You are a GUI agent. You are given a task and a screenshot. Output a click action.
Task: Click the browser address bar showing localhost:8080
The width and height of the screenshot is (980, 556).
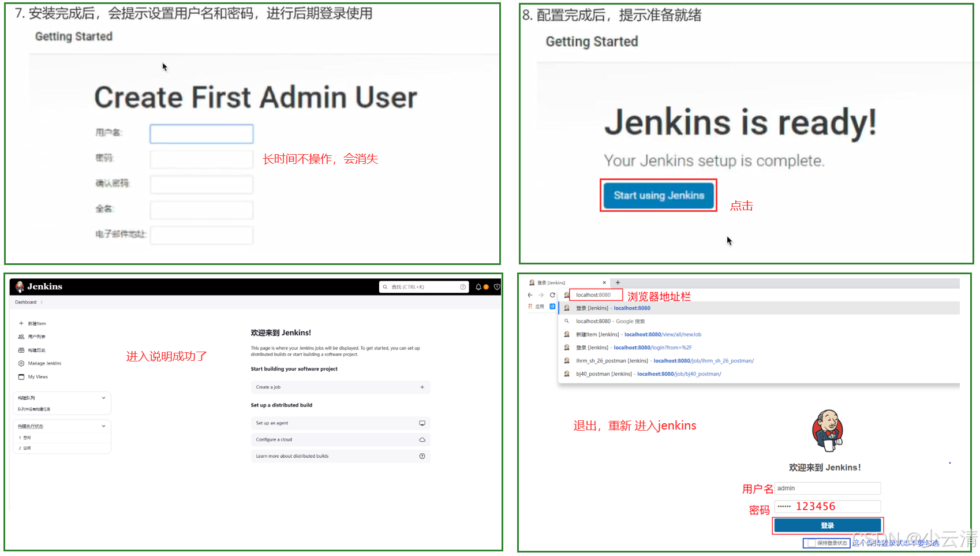tap(596, 295)
